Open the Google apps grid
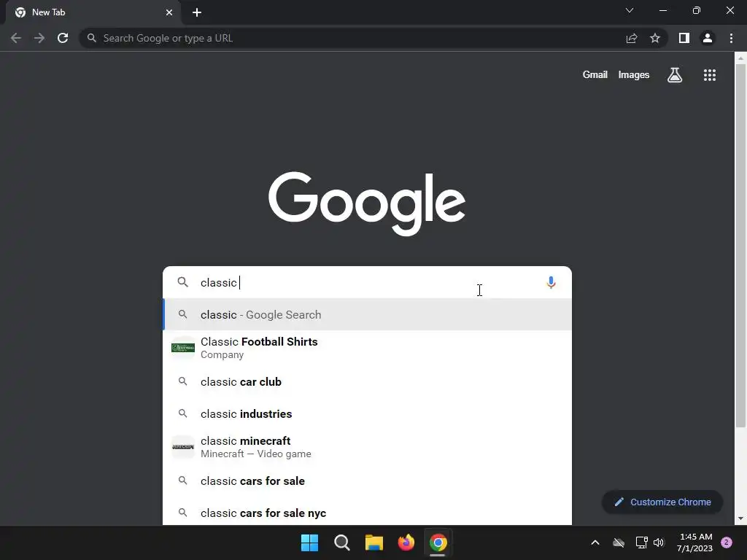This screenshot has height=560, width=747. [710, 75]
